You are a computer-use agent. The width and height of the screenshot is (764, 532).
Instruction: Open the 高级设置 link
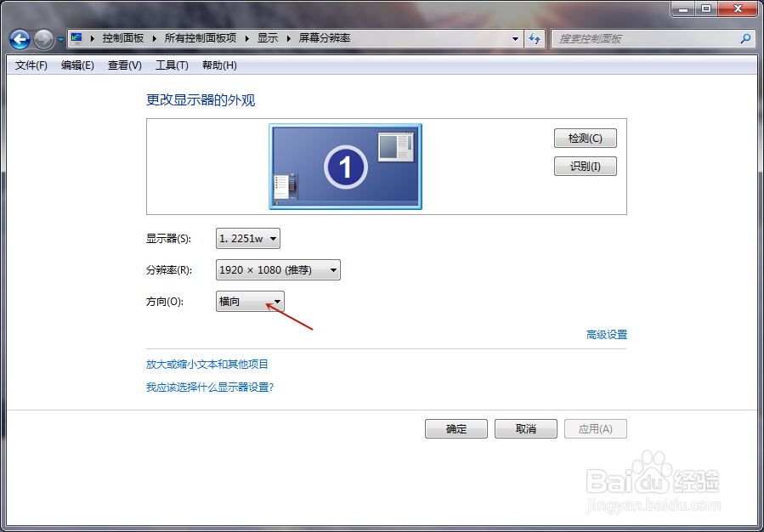[605, 334]
